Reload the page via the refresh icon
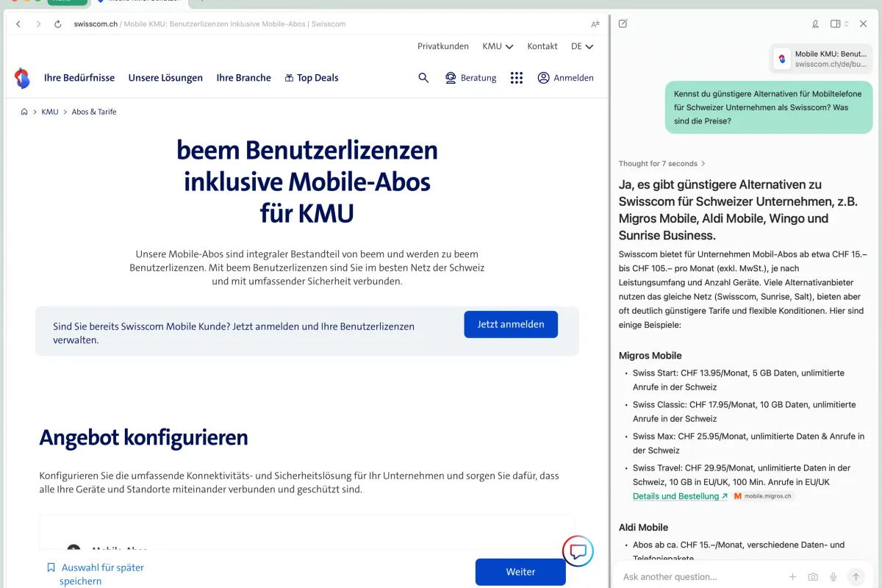882x588 pixels. [x=57, y=24]
